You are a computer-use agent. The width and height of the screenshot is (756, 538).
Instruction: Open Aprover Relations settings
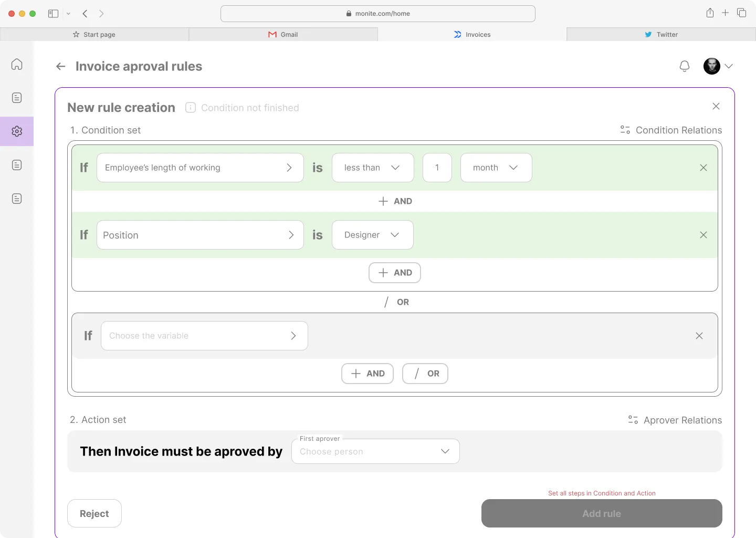(675, 420)
